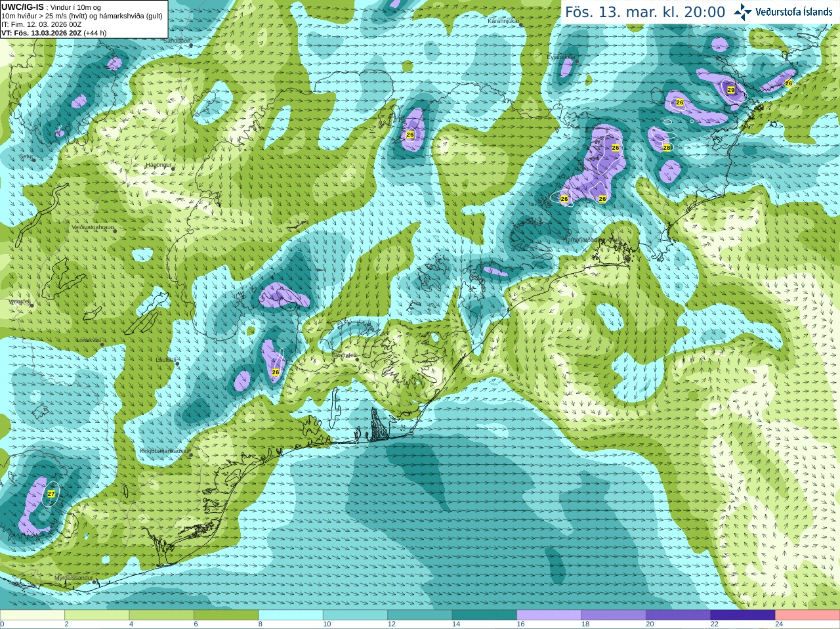Viewport: 840px width, 629px height.
Task: Click the Setur station label
Action: [26, 157]
